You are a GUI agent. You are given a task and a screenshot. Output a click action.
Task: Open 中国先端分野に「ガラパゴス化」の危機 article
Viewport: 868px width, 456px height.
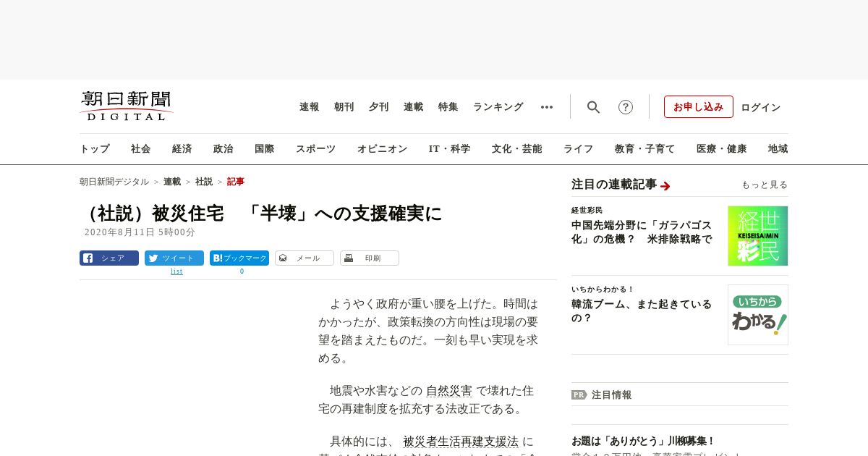coord(642,232)
